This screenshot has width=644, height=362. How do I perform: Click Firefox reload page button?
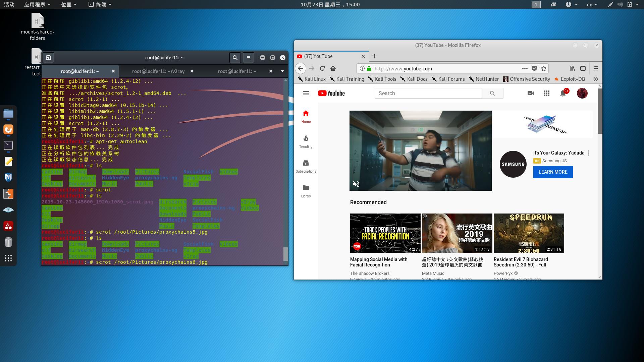[x=322, y=68]
